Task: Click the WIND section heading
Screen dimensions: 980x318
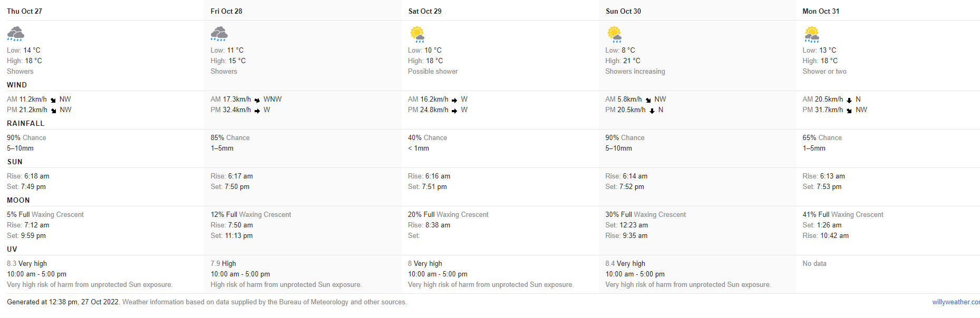Action: tap(17, 85)
